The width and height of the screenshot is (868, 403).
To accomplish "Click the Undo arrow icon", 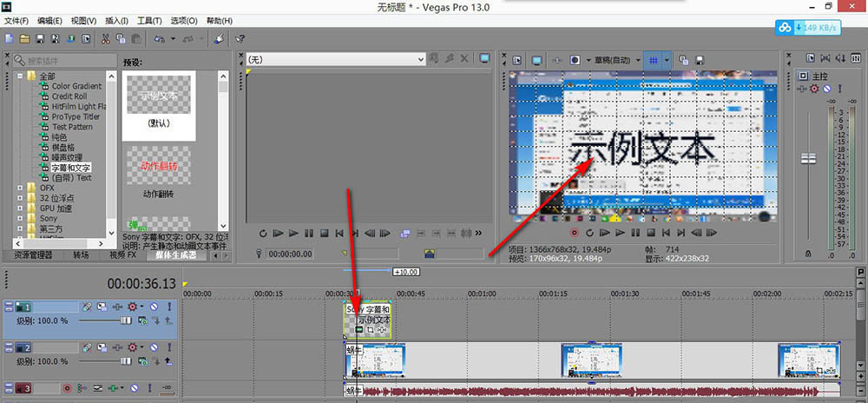I will tap(160, 39).
